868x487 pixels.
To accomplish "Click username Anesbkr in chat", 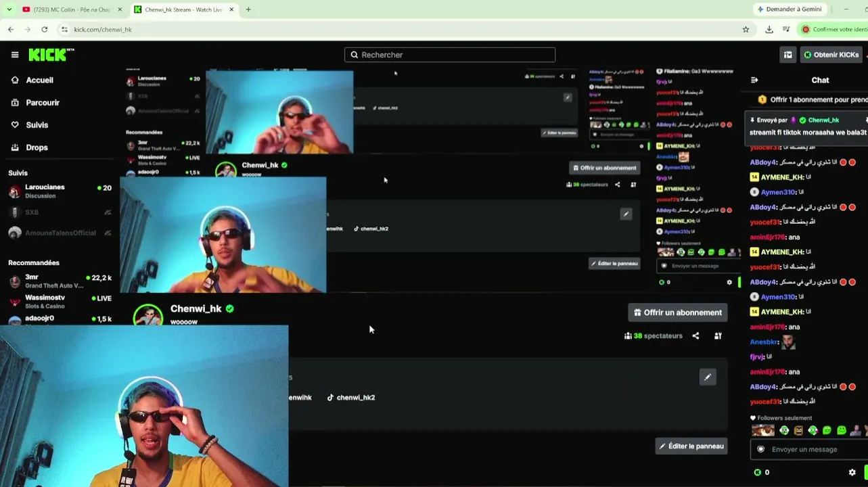I will 764,342.
